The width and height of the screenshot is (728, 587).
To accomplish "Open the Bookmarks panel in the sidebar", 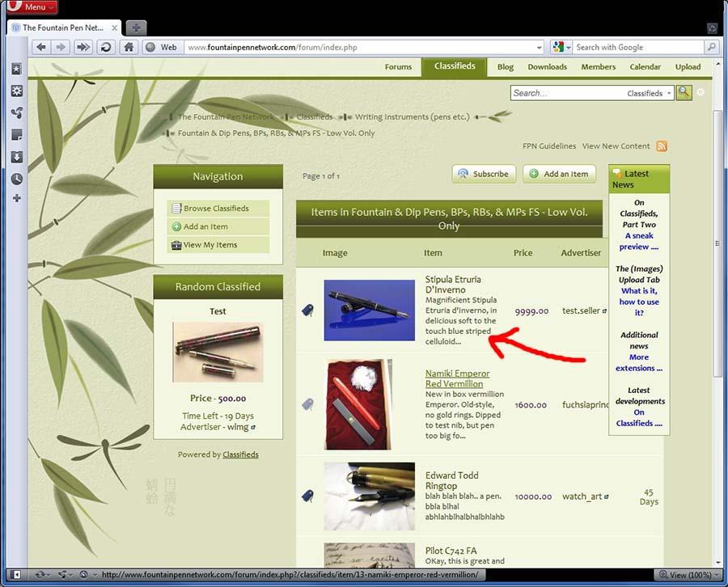I will (x=16, y=70).
